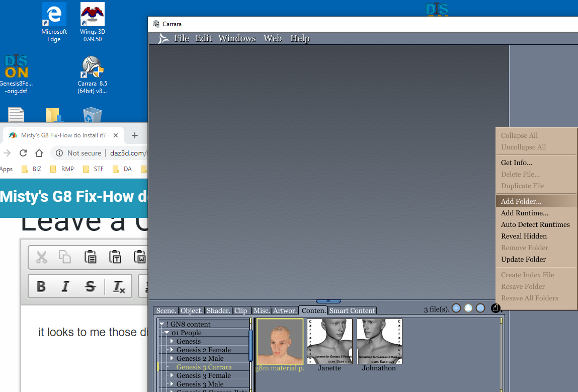Open the DA bookmarks folder
Screen dimensions: 578x392
point(122,169)
